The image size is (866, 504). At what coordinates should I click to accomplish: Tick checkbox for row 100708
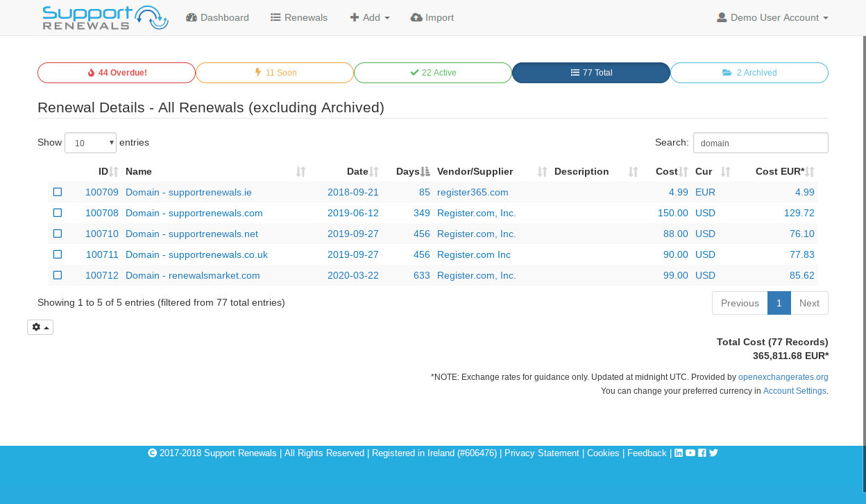tap(58, 213)
